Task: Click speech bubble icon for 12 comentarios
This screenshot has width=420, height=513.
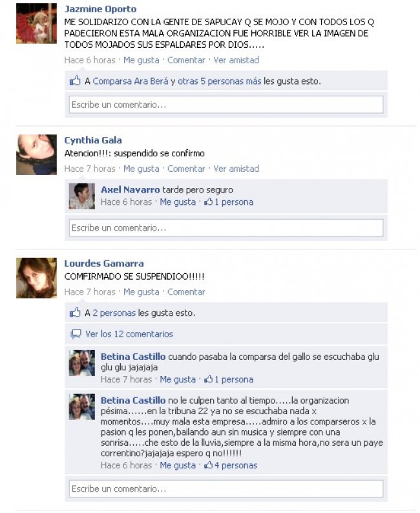Action: tap(76, 334)
